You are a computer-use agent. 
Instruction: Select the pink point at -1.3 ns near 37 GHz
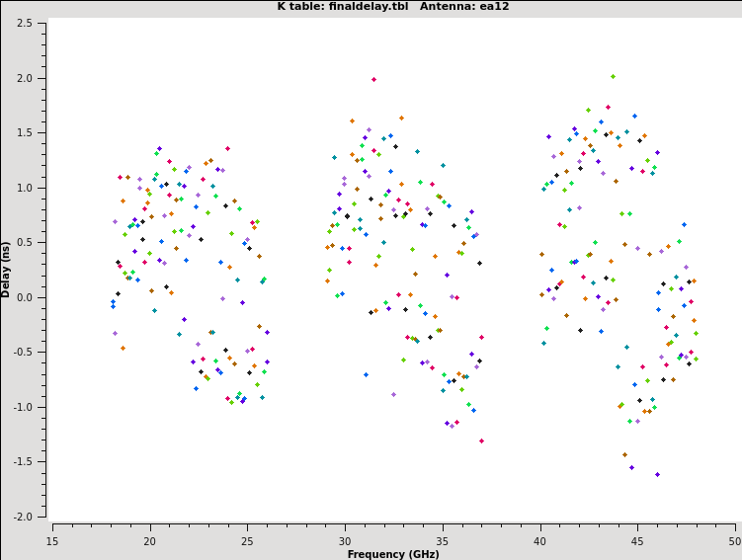point(481,440)
